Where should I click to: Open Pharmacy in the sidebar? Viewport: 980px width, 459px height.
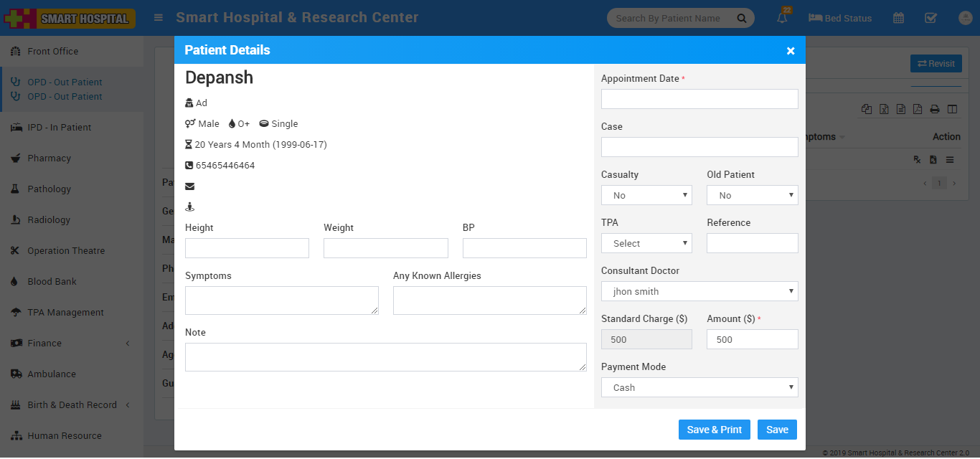coord(49,158)
